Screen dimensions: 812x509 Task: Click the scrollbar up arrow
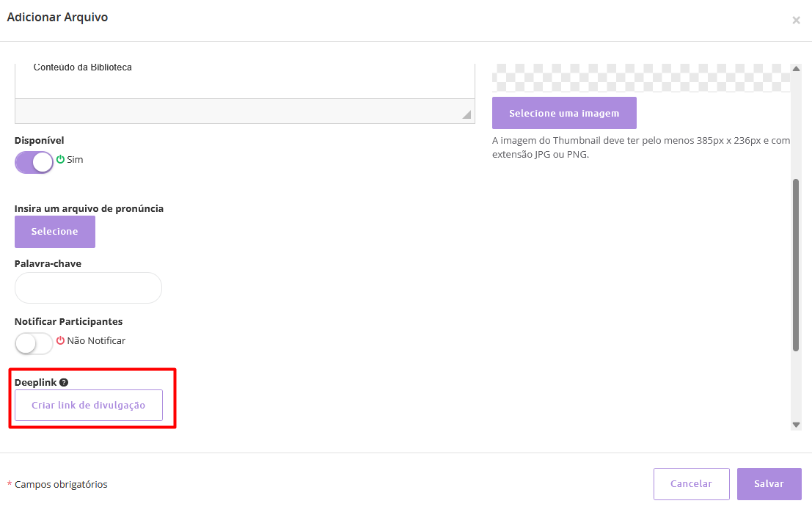tap(796, 69)
